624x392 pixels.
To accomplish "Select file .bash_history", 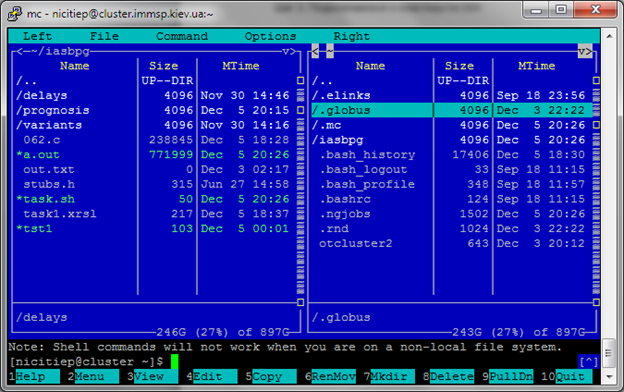I will [x=451, y=154].
